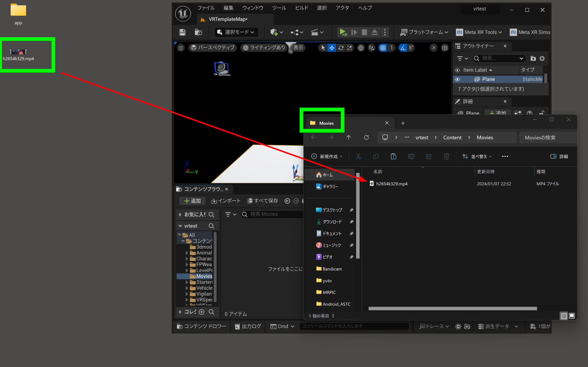
Task: Click the インポート button in the content browser
Action: (226, 201)
